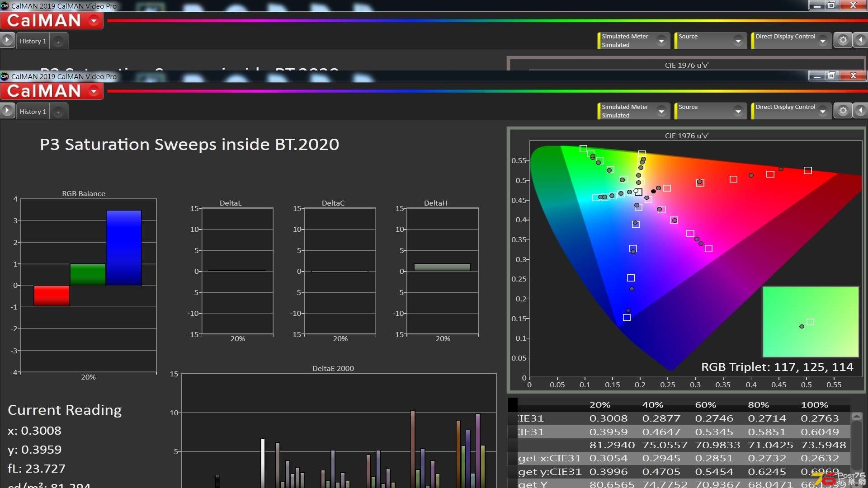Click the back arrow button in back window

pos(860,40)
